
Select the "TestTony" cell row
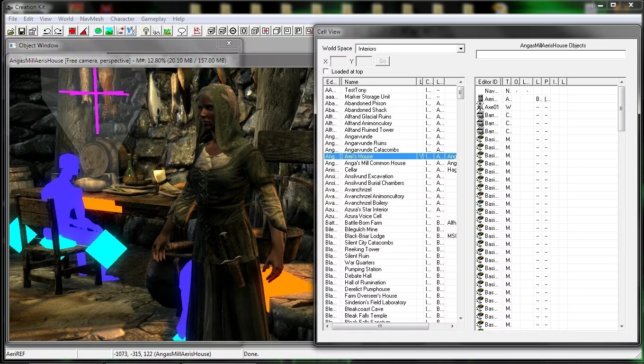390,90
